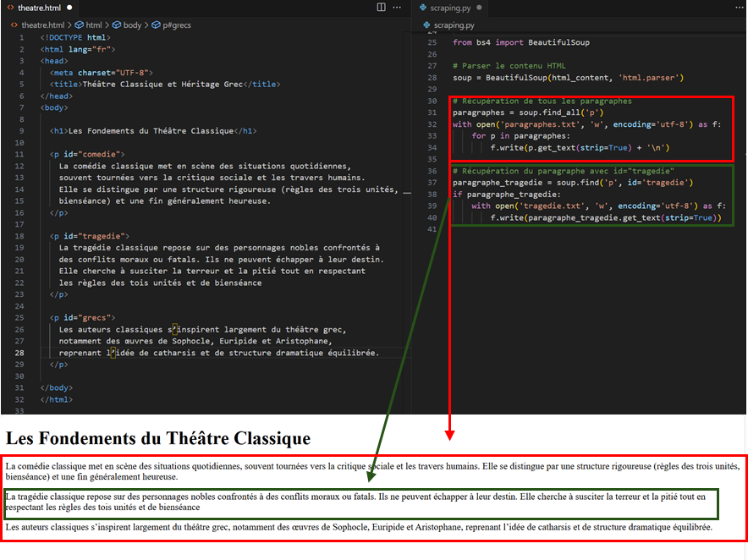Viewport: 748px width, 560px height.
Task: Click the comment '# Récupération de tous les paragraphes'
Action: pos(542,102)
